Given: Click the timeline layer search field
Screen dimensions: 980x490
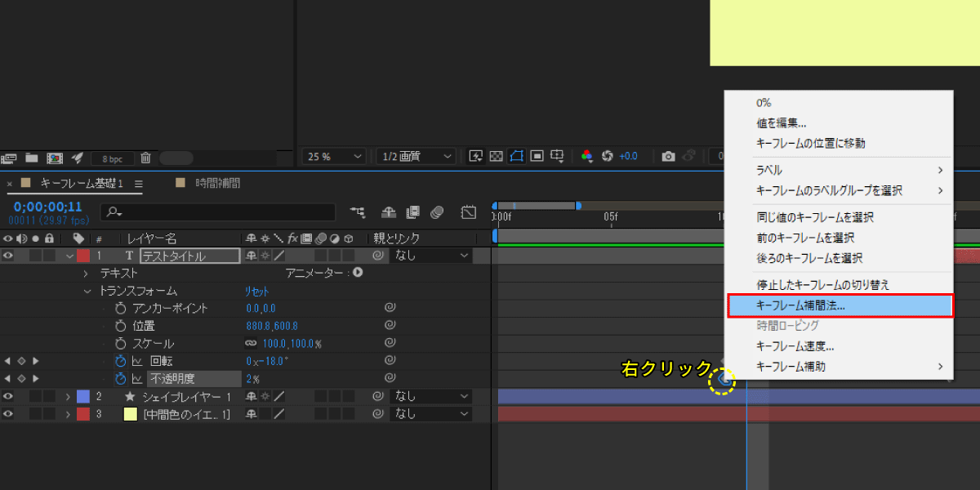Looking at the screenshot, I should tap(218, 212).
